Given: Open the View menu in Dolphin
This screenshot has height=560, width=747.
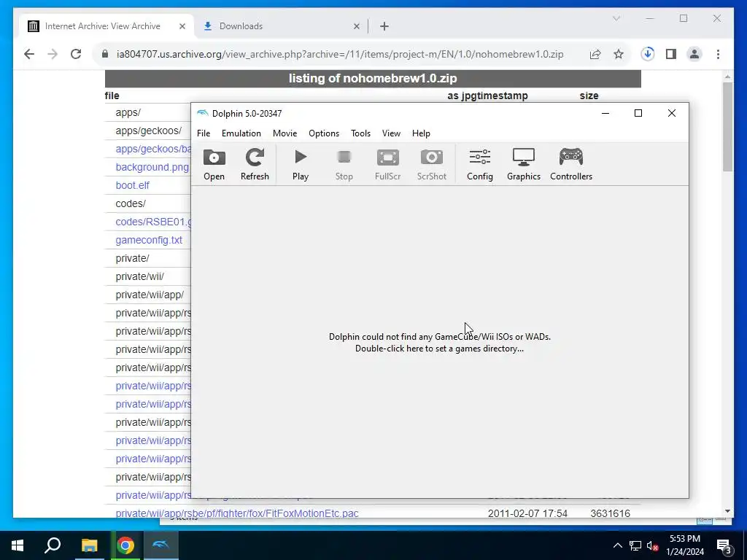Looking at the screenshot, I should click(391, 133).
